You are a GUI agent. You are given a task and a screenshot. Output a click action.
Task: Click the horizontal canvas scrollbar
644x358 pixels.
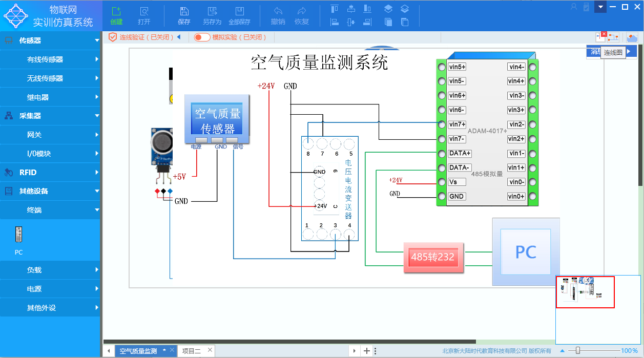coord(289,342)
